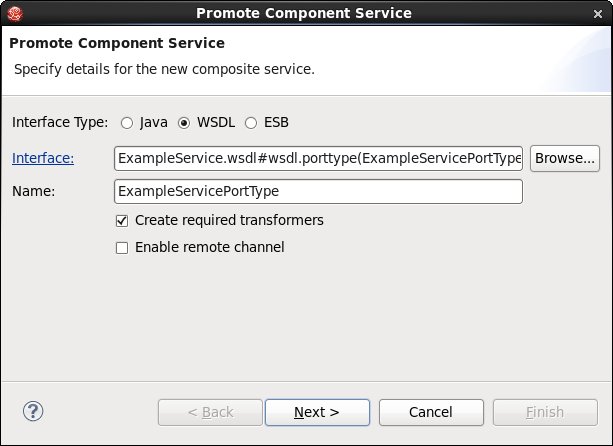Close the Promote Component Service dialog
This screenshot has width=613, height=446.
pos(598,13)
